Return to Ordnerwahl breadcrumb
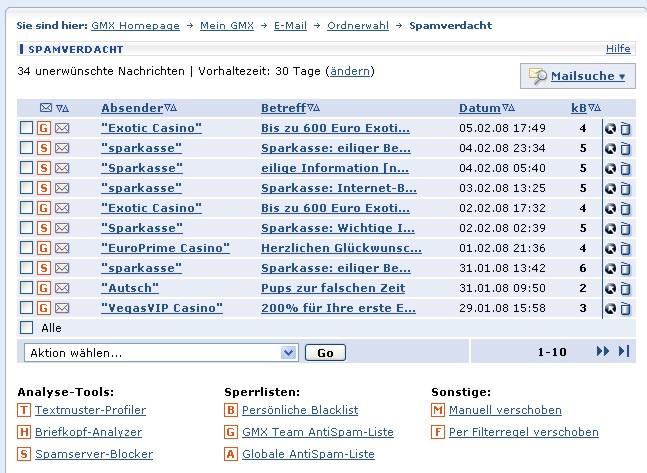This screenshot has width=647, height=473. (358, 26)
